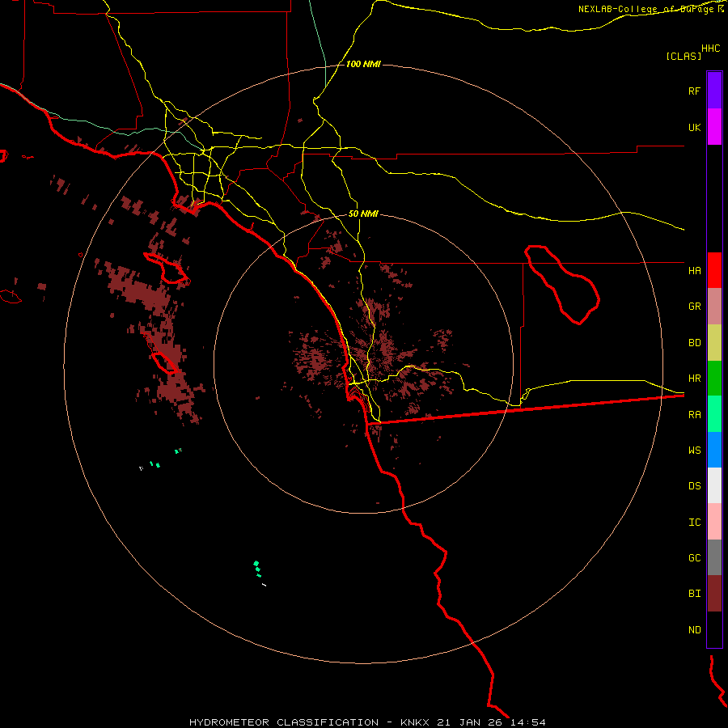Click the "UK" legend label
This screenshot has height=728, width=728.
[x=694, y=127]
